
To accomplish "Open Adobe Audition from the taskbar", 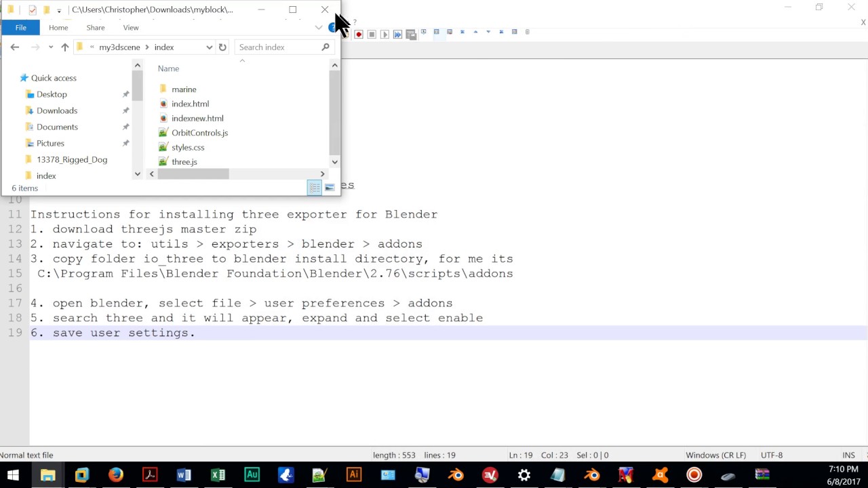I will 252,474.
